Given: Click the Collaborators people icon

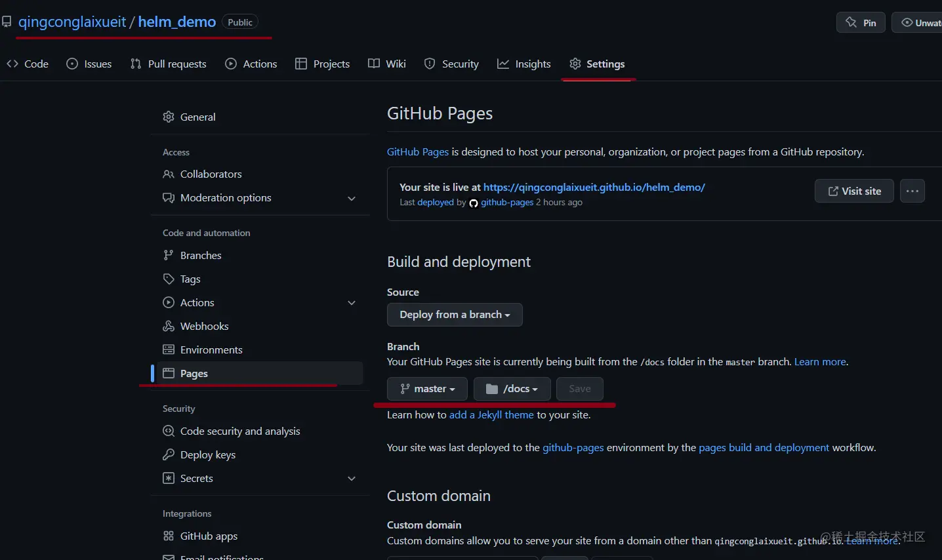Looking at the screenshot, I should (169, 174).
